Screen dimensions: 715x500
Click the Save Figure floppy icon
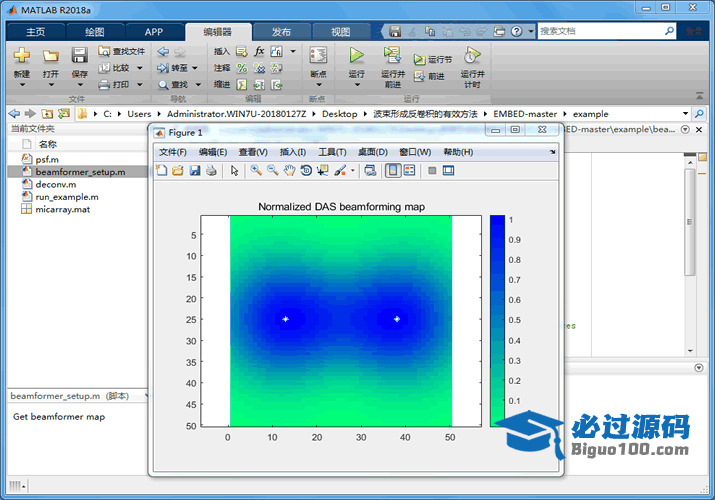(195, 170)
